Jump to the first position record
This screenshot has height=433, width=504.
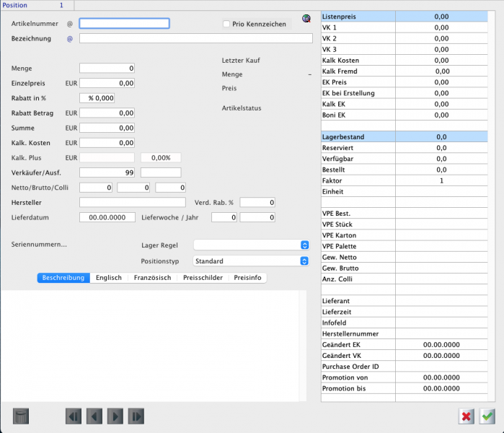[74, 416]
